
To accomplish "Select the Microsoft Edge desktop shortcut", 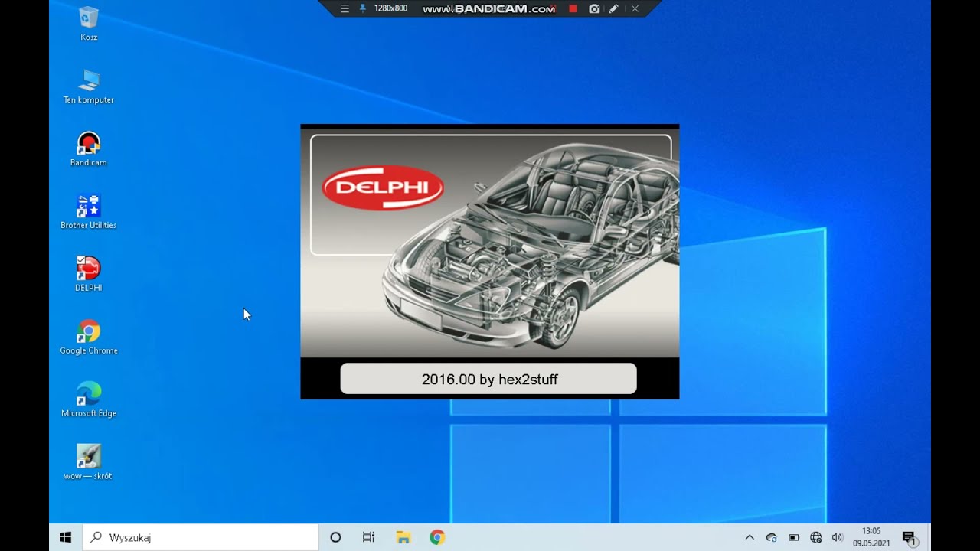I will [89, 400].
